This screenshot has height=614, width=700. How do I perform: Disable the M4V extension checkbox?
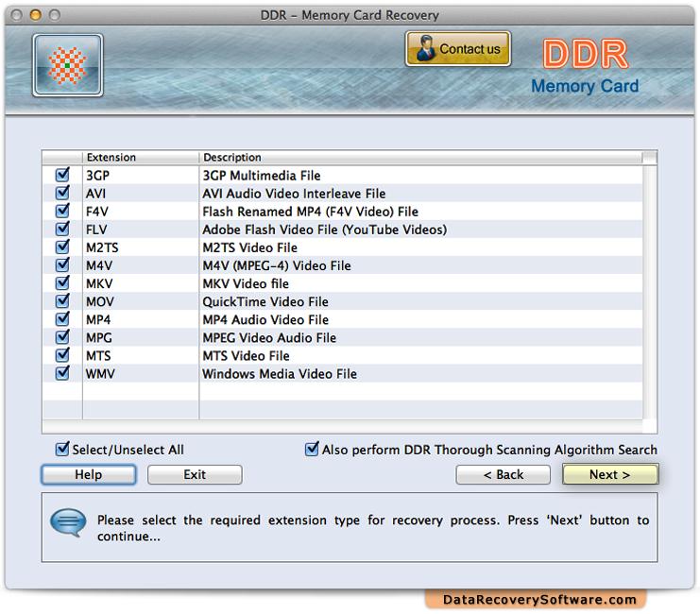pos(62,264)
